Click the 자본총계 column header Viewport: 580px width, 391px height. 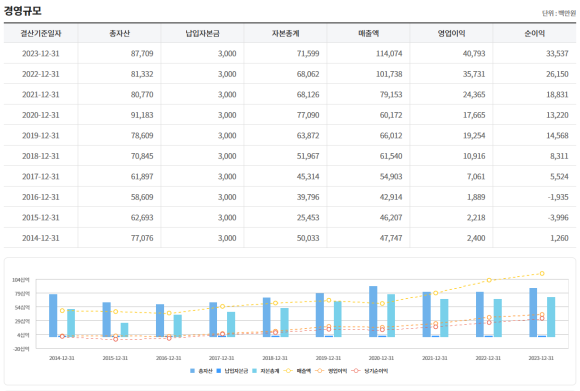[285, 33]
